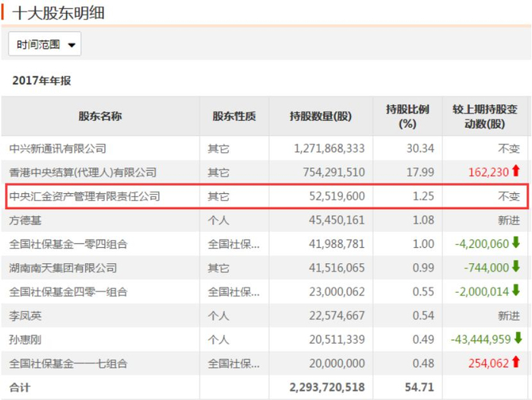Click percentage value 1.00
The width and height of the screenshot is (532, 400).
(x=423, y=244)
